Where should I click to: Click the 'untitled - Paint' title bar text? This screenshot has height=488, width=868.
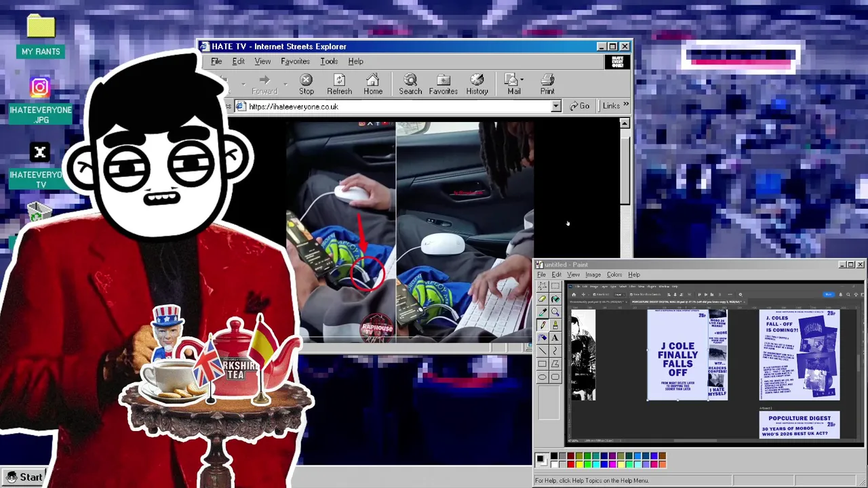tap(566, 264)
